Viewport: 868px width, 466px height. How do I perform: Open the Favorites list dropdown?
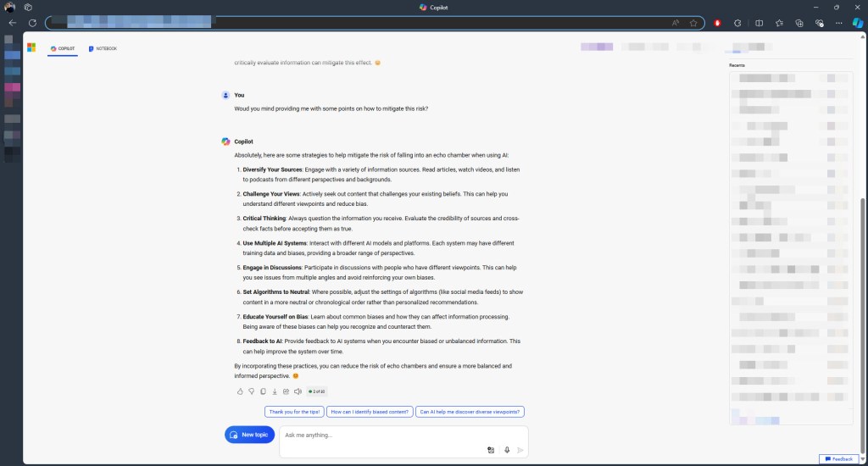pos(778,23)
